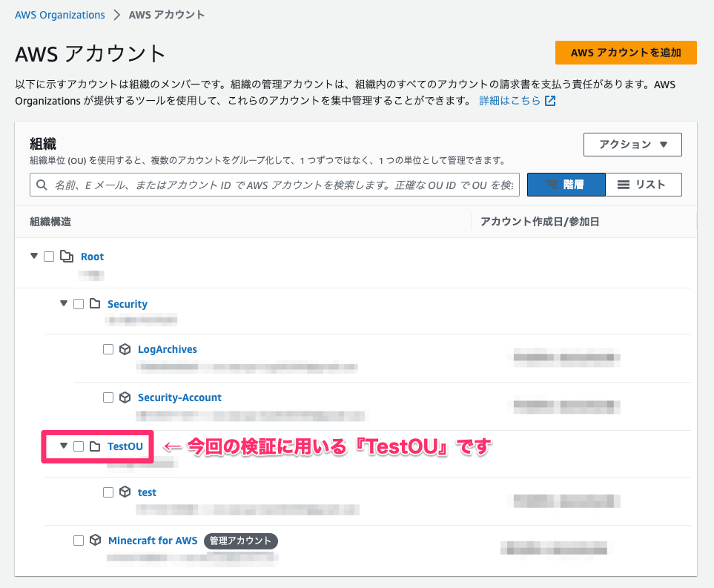Select the TestOU checkbox
This screenshot has height=588, width=714.
click(79, 446)
